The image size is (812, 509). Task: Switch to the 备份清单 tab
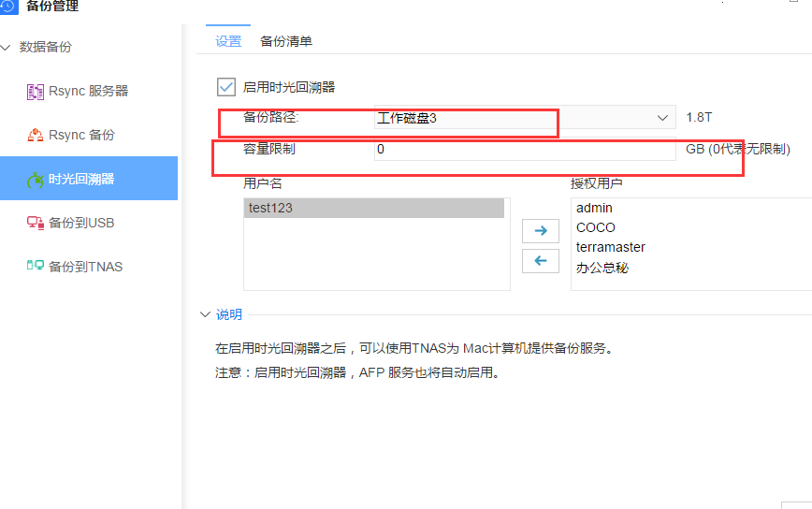(x=285, y=41)
